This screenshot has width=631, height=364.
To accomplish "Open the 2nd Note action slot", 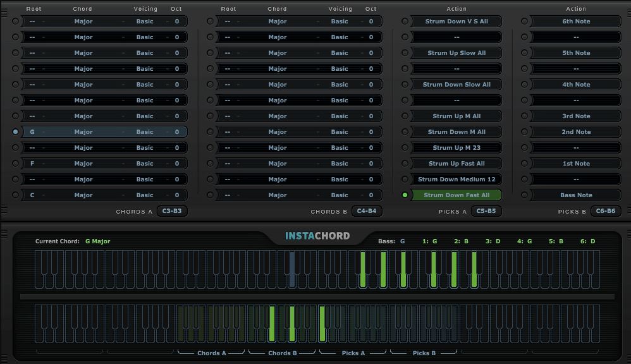I will [576, 131].
